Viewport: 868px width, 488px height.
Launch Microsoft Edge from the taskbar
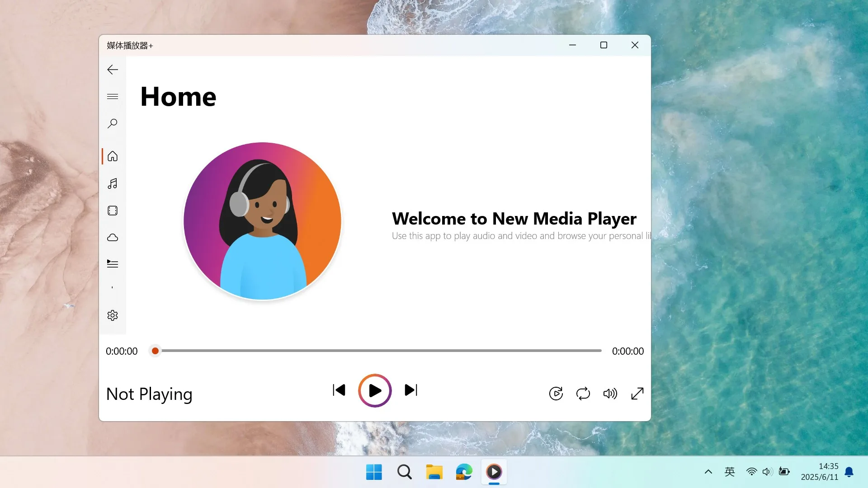tap(464, 472)
